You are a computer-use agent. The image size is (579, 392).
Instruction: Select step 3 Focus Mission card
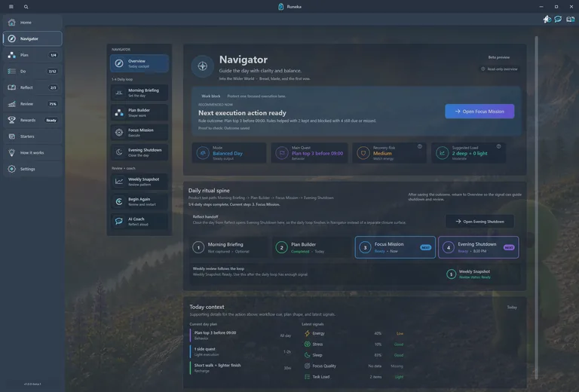click(x=395, y=247)
